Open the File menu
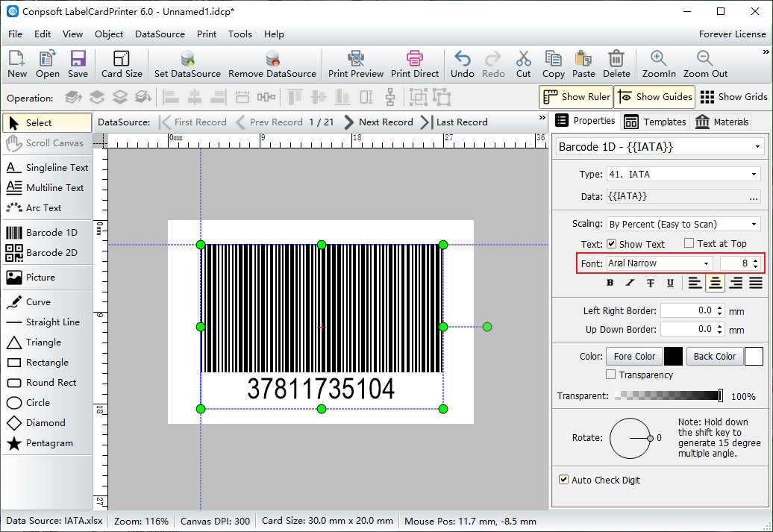Viewport: 773px width, 532px height. tap(15, 34)
